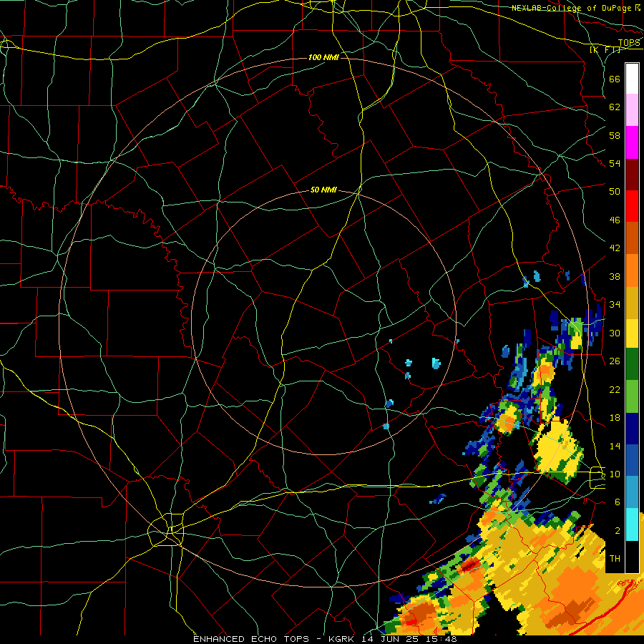Pick the yellow 30 kft legend swatch
The width and height of the screenshot is (644, 644).
coord(632,333)
